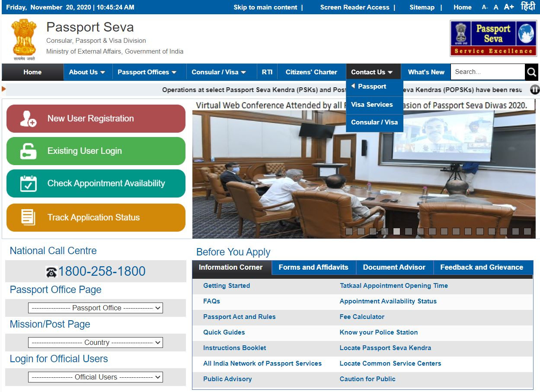540x392 pixels.
Task: Open the Country dropdown
Action: (x=96, y=343)
